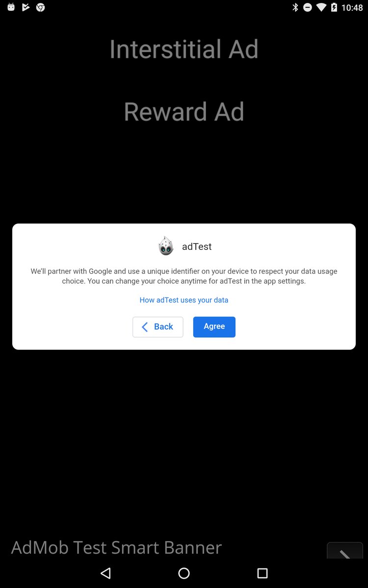Viewport: 368px width, 588px height.
Task: Tap the Android home circle button
Action: click(184, 573)
